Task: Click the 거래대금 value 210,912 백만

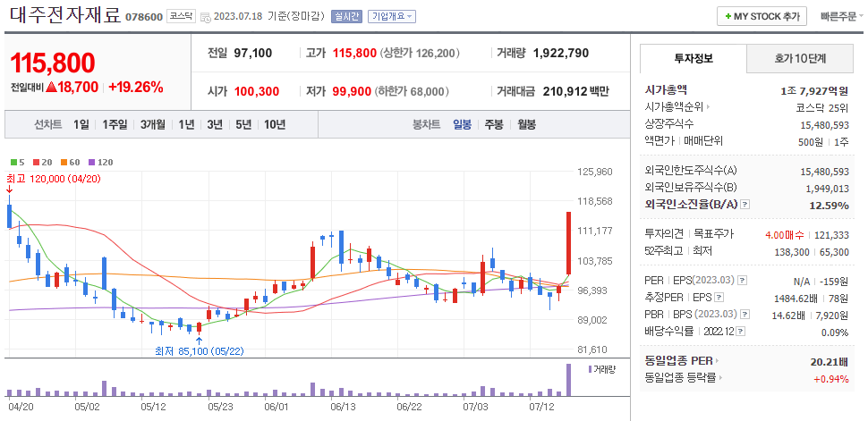Action: click(x=575, y=91)
